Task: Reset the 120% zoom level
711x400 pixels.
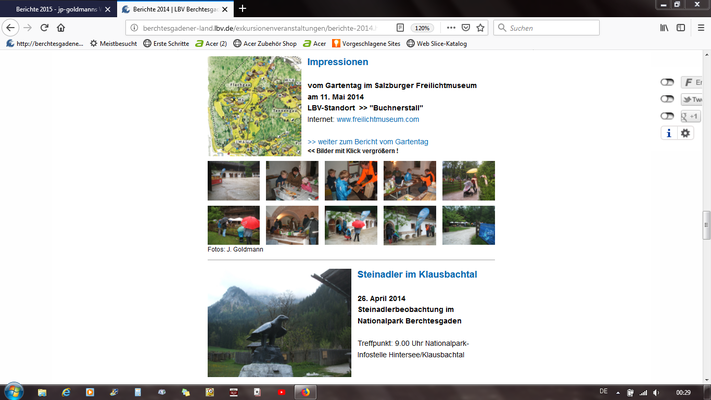Action: pos(422,28)
